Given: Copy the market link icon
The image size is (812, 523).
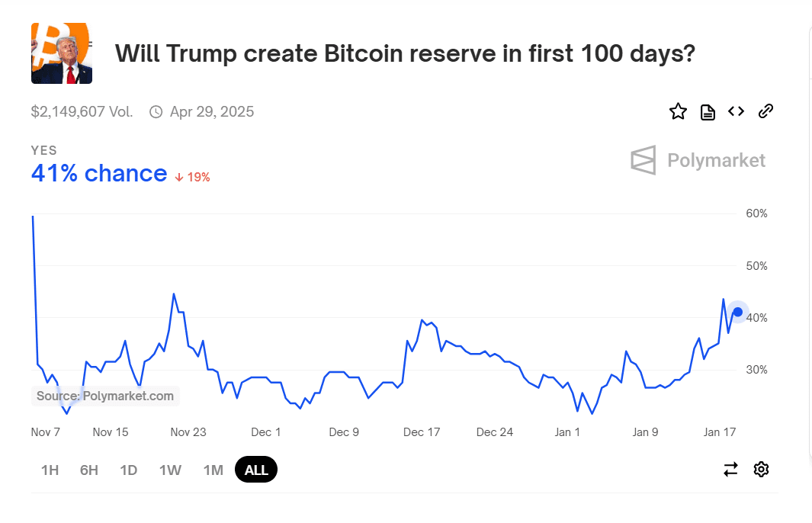Looking at the screenshot, I should 765,111.
